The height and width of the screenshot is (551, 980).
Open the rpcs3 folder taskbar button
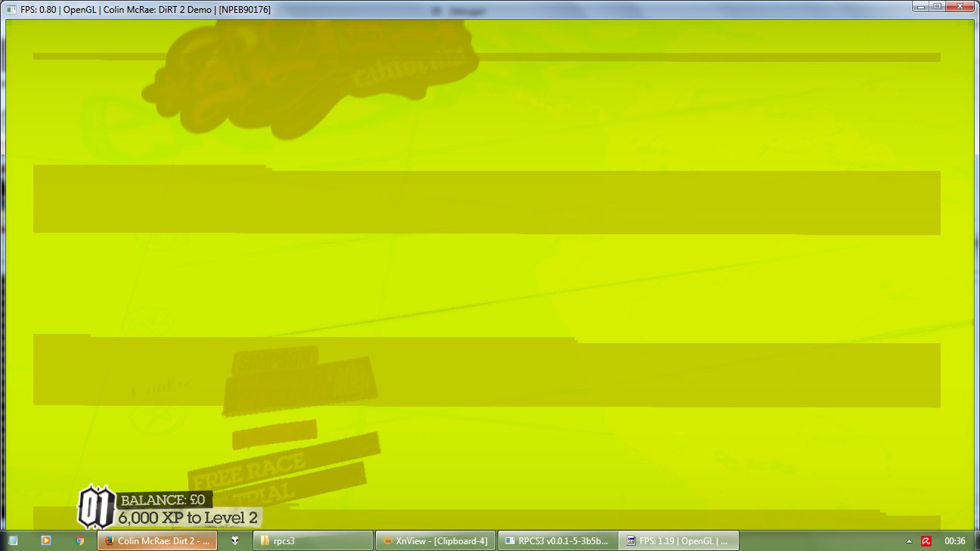tap(314, 540)
